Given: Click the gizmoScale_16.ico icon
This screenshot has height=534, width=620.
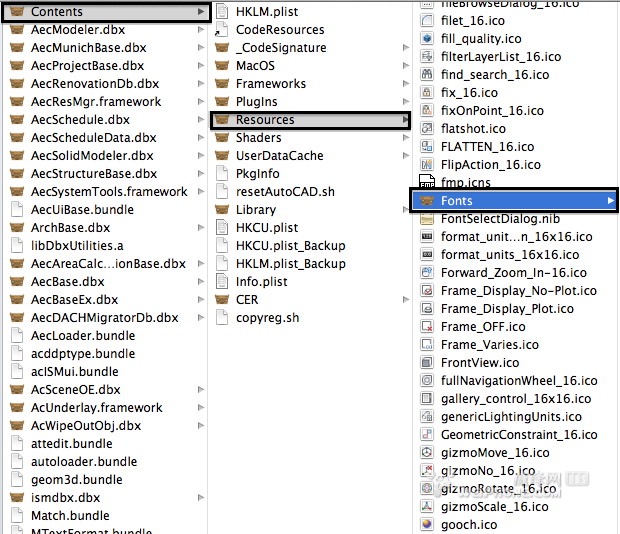Looking at the screenshot, I should 427,507.
